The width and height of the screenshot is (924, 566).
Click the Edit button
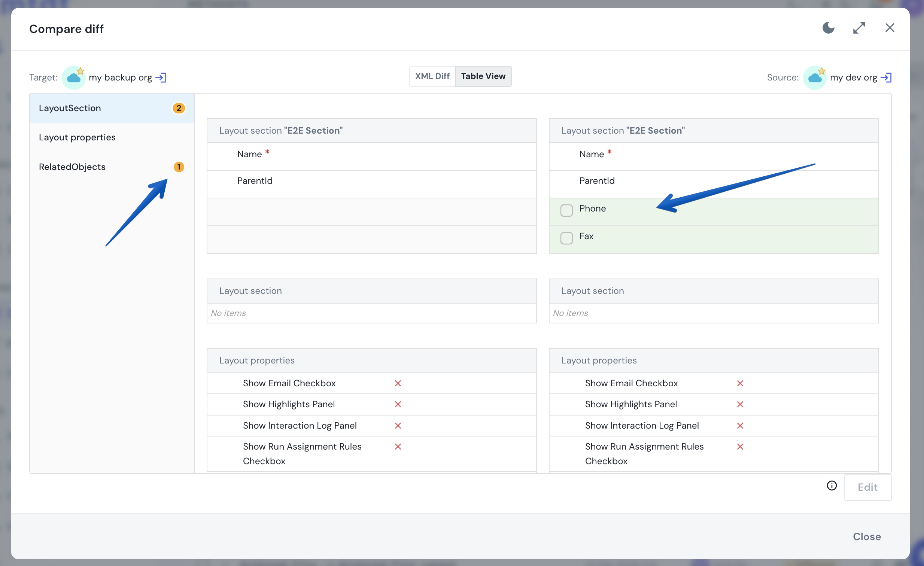point(867,487)
